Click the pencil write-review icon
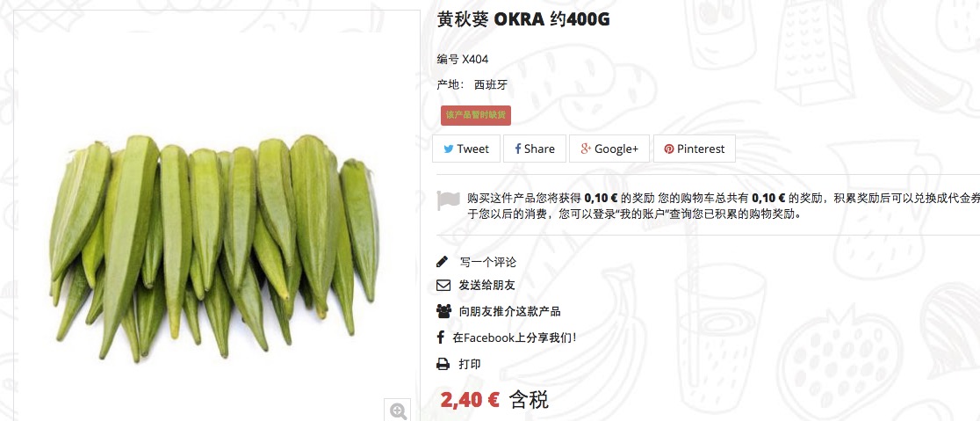The width and height of the screenshot is (980, 421). pos(443,262)
